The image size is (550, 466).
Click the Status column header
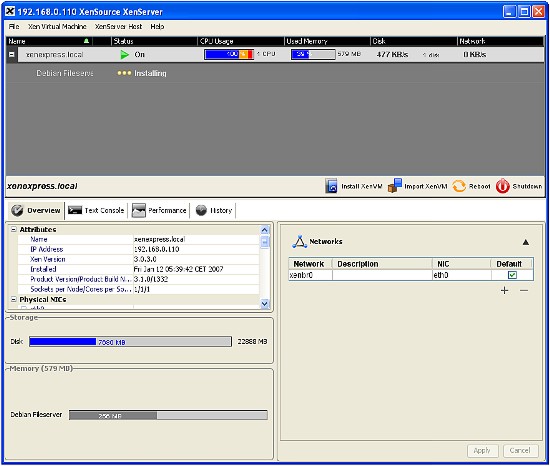coord(154,41)
